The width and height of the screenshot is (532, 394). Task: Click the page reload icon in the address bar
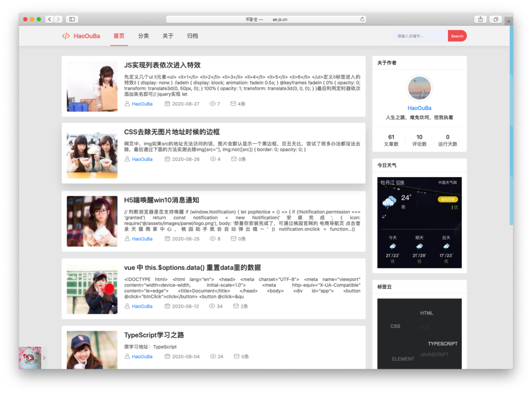[363, 19]
